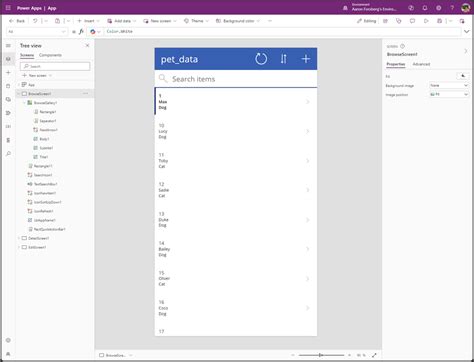Open the help question mark
Screen dimensions: 474x362
[452, 8]
